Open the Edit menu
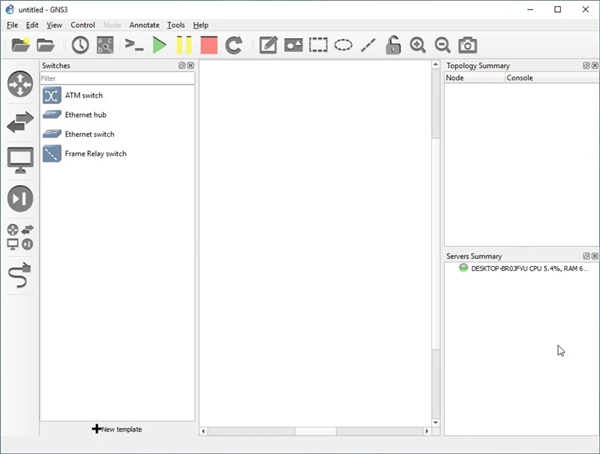 [x=32, y=25]
